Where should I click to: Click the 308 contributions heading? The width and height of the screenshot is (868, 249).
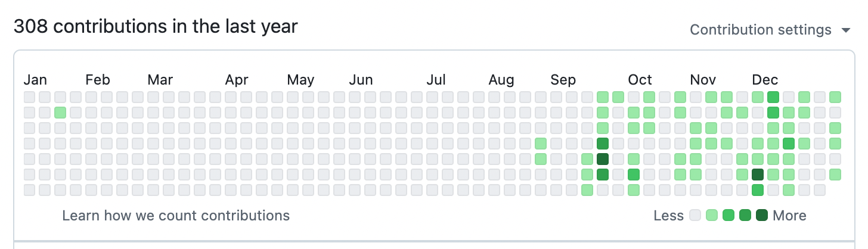point(156,27)
